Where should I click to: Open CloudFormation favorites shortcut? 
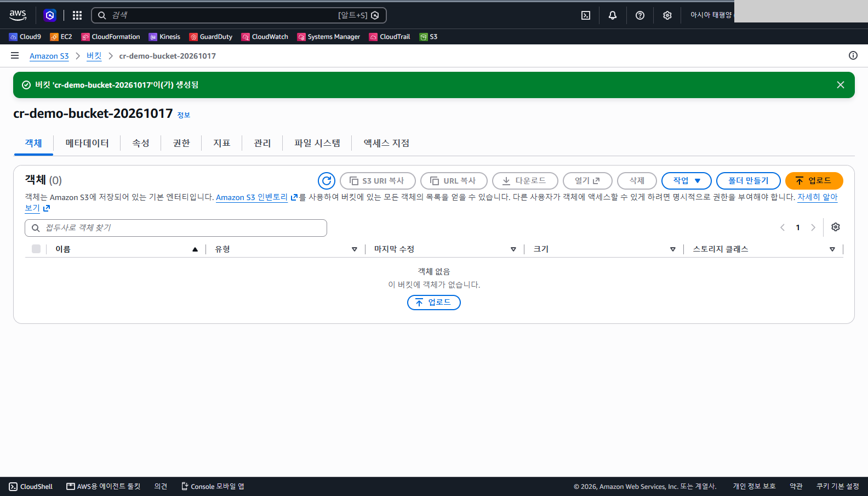111,37
